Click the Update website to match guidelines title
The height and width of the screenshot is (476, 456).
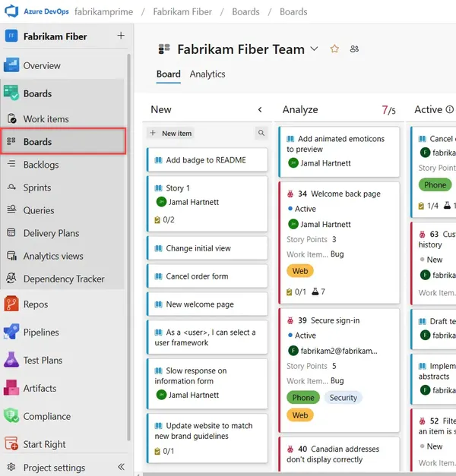(x=204, y=430)
